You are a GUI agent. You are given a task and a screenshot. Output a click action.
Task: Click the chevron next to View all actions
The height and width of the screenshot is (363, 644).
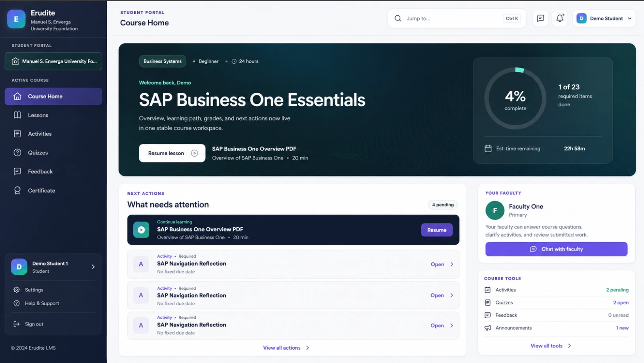(x=308, y=348)
